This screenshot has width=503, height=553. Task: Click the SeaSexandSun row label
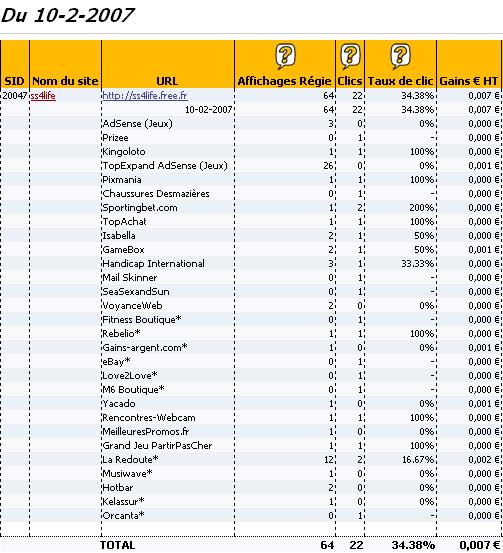pos(136,292)
